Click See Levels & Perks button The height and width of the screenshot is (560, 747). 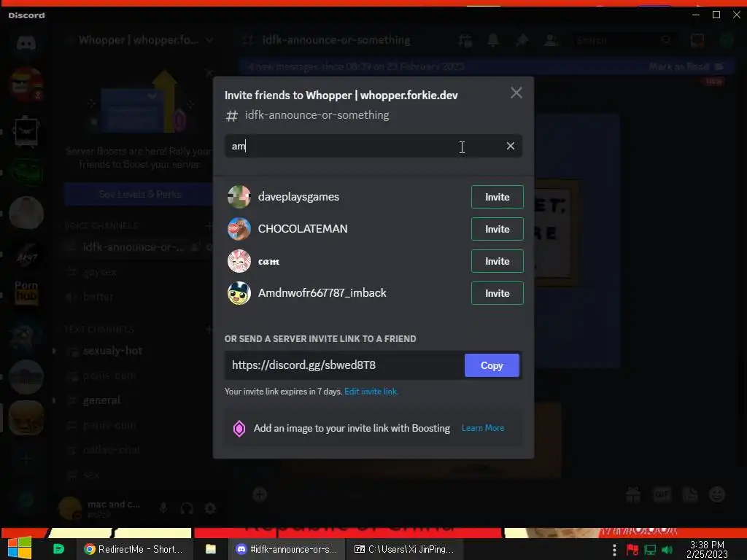(139, 194)
